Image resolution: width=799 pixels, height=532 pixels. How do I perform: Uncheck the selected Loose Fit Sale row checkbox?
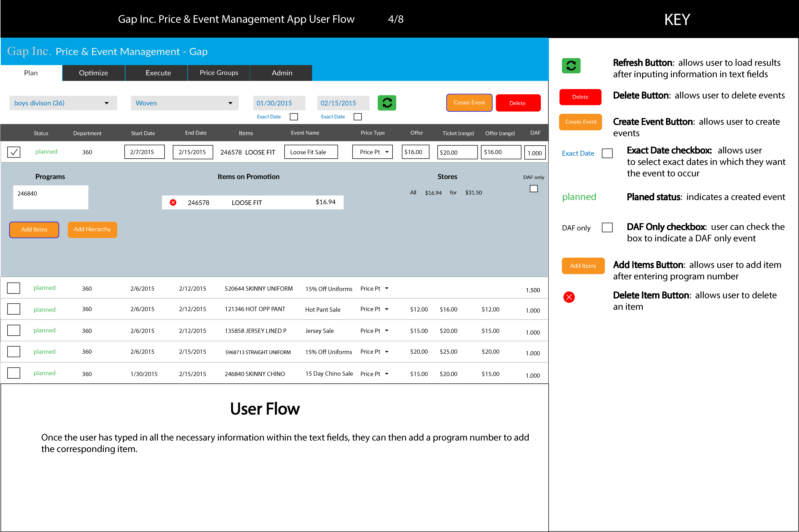tap(14, 152)
